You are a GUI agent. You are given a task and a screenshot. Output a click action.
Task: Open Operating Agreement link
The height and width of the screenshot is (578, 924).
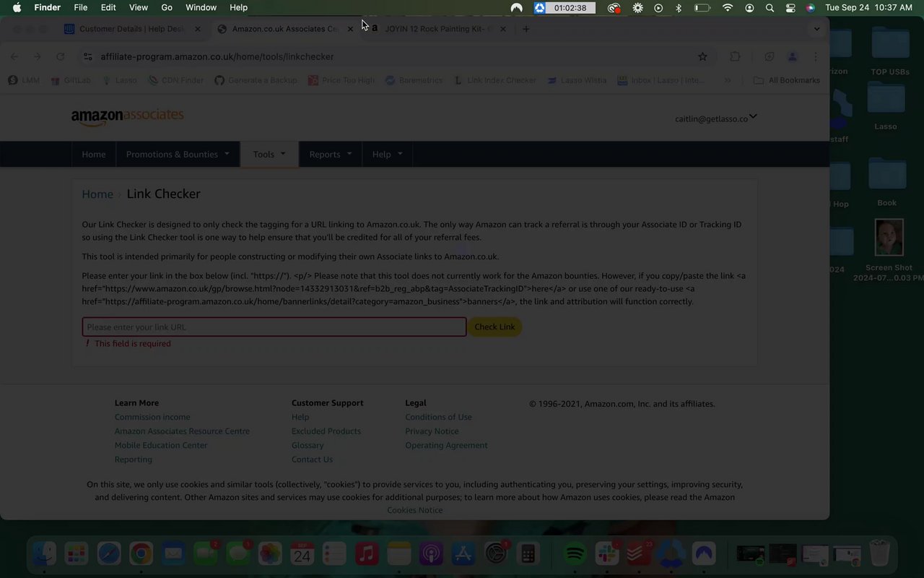point(446,445)
